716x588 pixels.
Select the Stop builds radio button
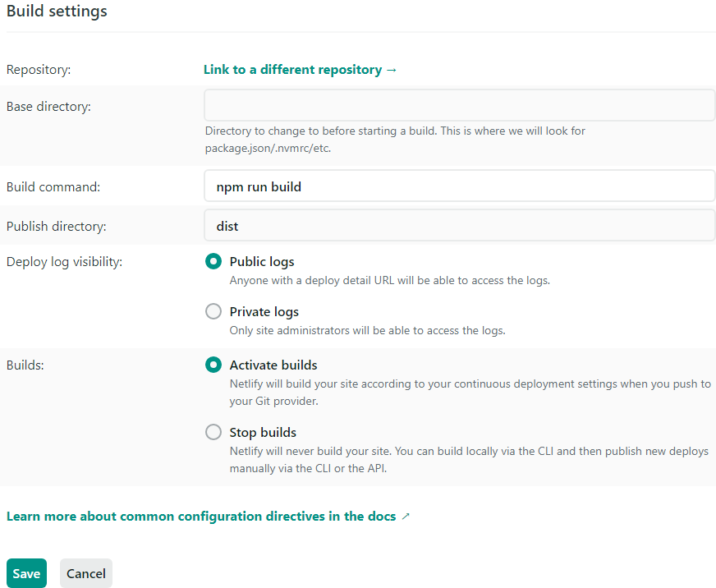[x=213, y=432]
